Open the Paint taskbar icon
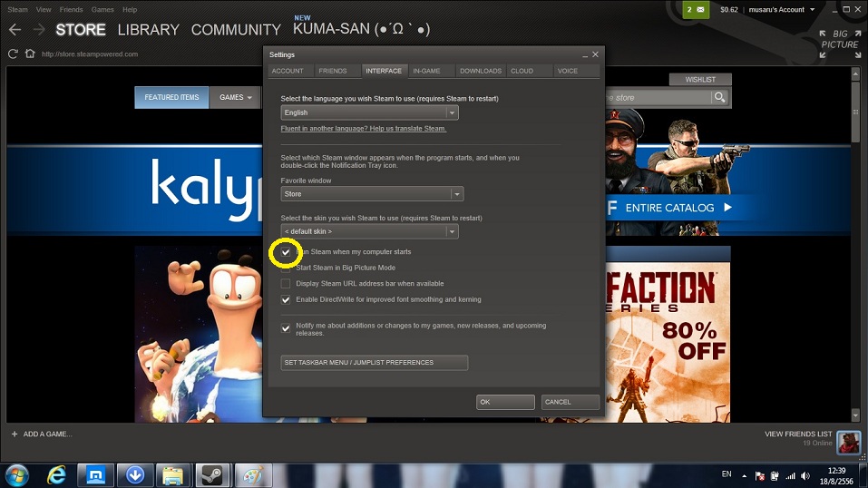The height and width of the screenshot is (488, 868). click(x=252, y=475)
